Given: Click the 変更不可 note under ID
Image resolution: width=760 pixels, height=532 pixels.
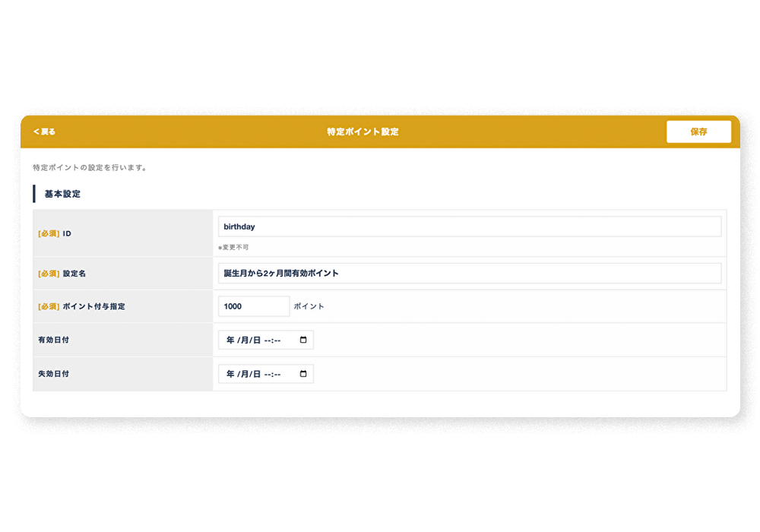Looking at the screenshot, I should (x=234, y=247).
